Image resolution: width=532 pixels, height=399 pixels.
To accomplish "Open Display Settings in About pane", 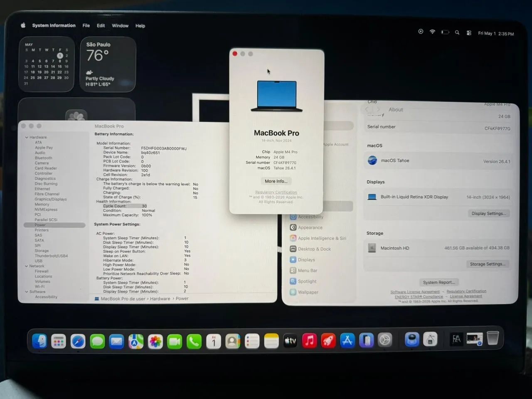I will [489, 213].
